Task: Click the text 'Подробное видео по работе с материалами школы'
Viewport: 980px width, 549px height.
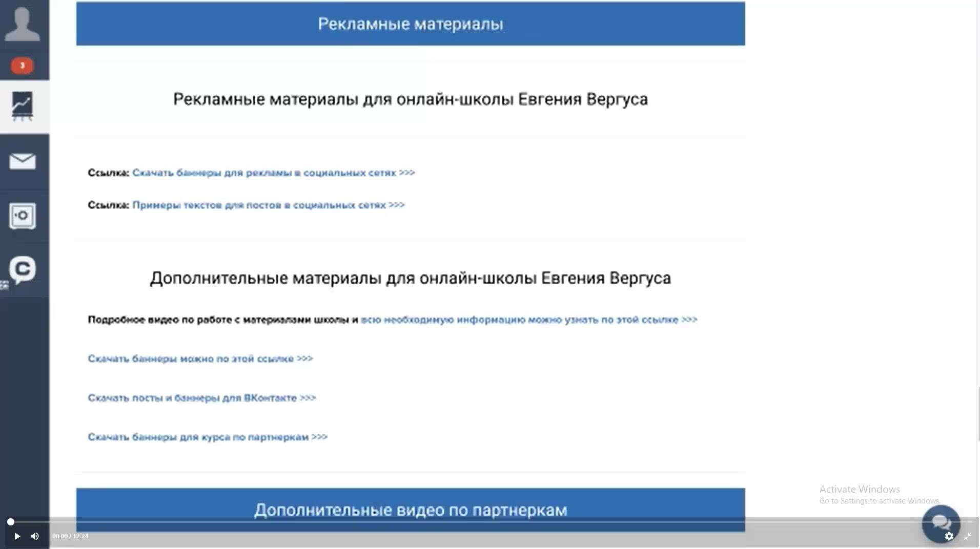Action: pos(218,320)
